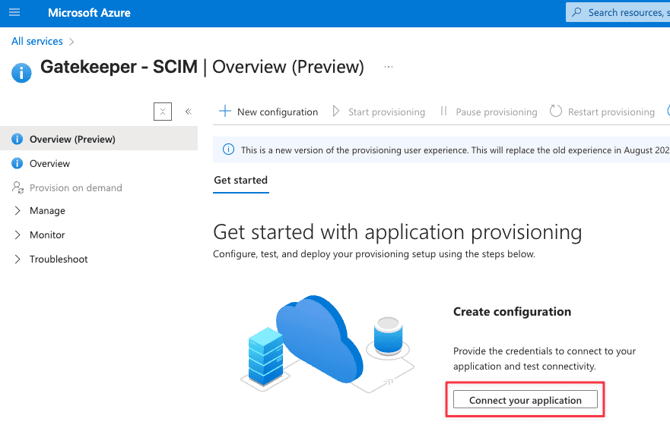Click Pause provisioning in toolbar
The height and width of the screenshot is (428, 670).
coord(488,111)
